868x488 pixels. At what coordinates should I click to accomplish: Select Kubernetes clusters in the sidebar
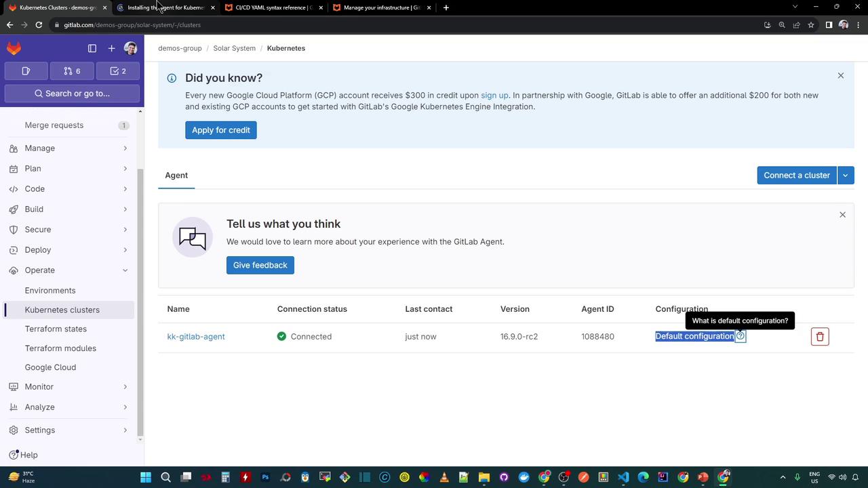tap(70, 310)
